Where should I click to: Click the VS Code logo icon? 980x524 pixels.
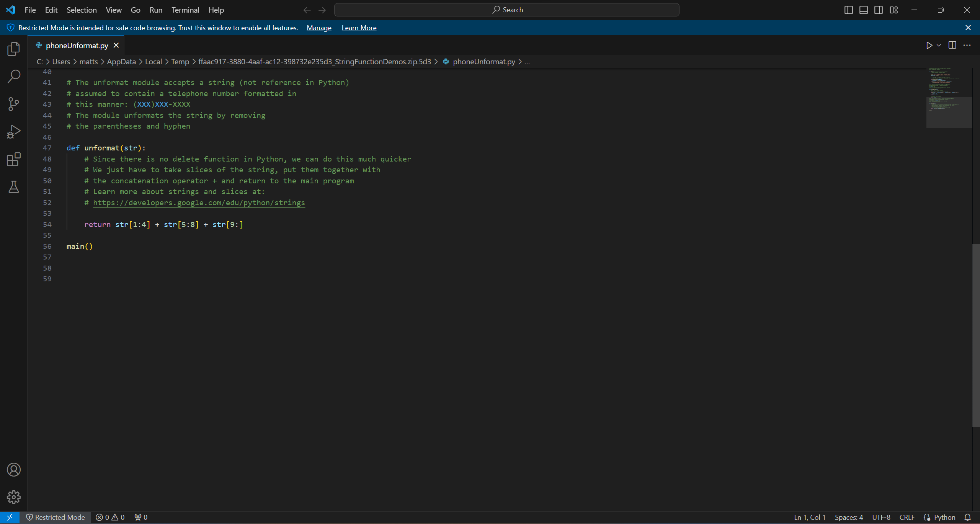[x=10, y=10]
